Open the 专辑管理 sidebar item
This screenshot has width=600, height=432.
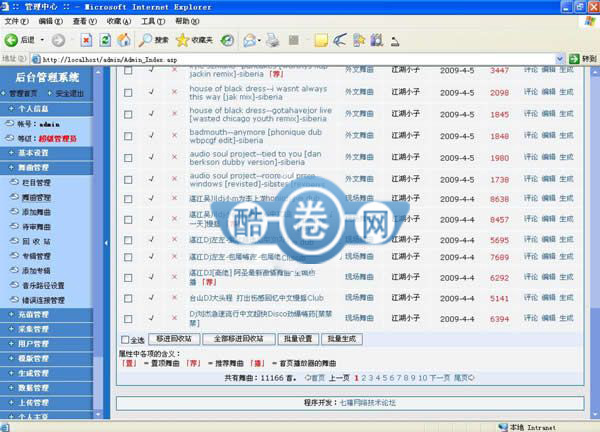point(36,256)
